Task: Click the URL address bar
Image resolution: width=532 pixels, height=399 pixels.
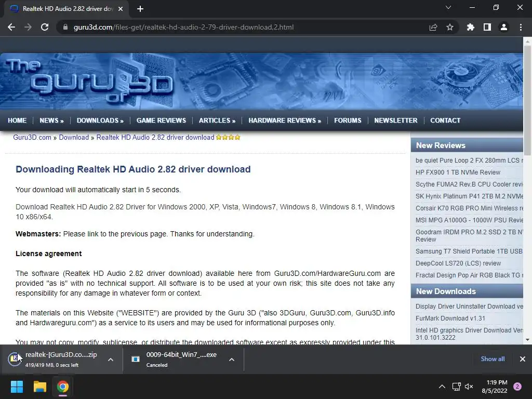Action: point(183,27)
